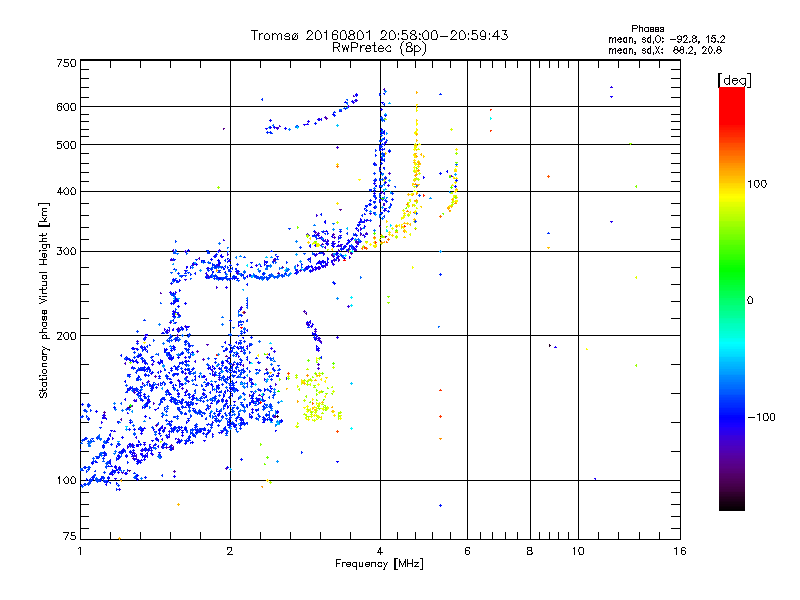Viewport: 800px width, 600px height.
Task: Click the 'Stationary phase Virtual Height [km]' y-axis label
Action: tap(44, 300)
